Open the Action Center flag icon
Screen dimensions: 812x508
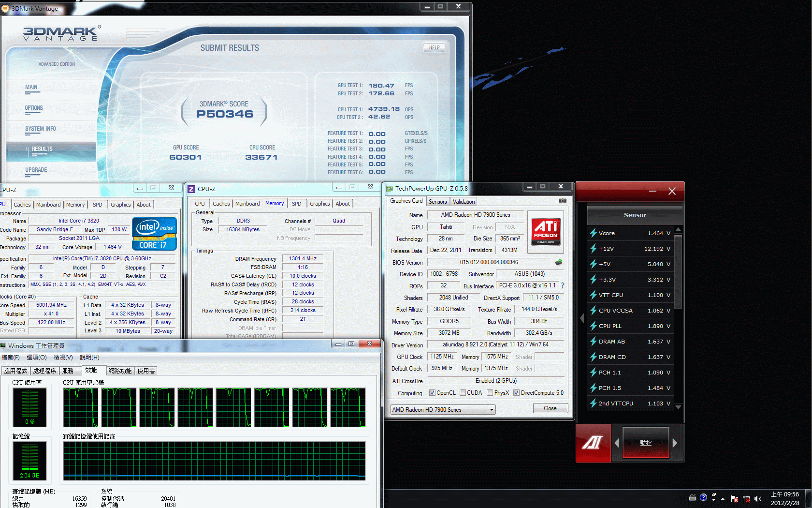pyautogui.click(x=735, y=499)
